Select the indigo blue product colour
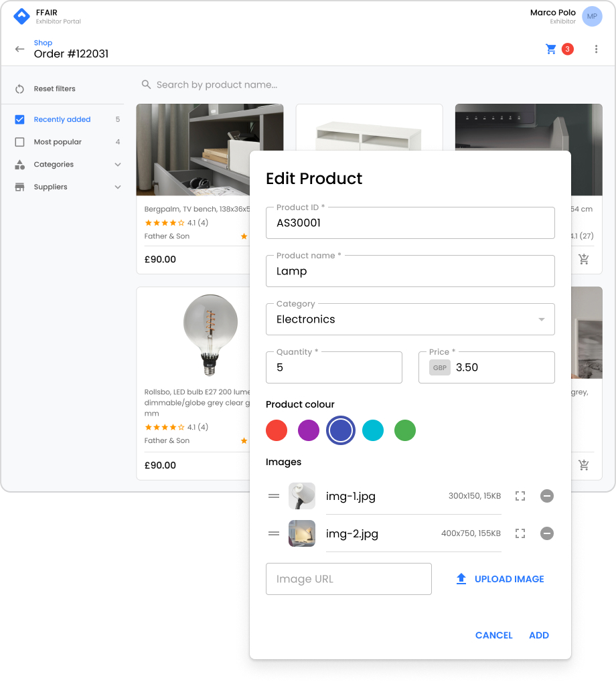The image size is (616, 684). click(x=341, y=430)
